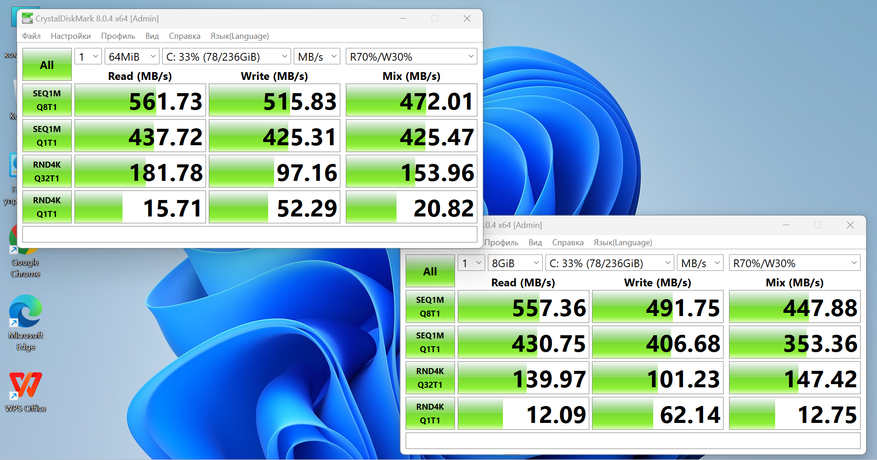Viewport: 877px width, 460px height.
Task: Click the 139.97 read result
Action: pos(524,378)
